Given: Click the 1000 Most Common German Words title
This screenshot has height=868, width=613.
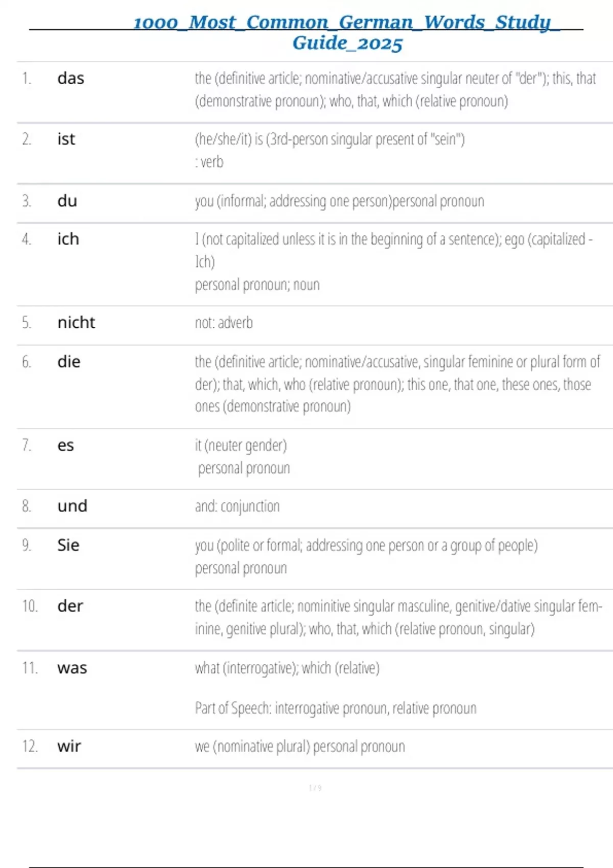Looking at the screenshot, I should 347,32.
